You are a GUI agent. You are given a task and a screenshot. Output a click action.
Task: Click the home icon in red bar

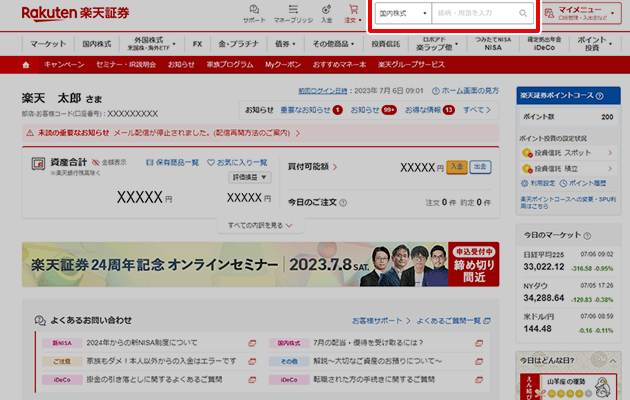point(26,65)
